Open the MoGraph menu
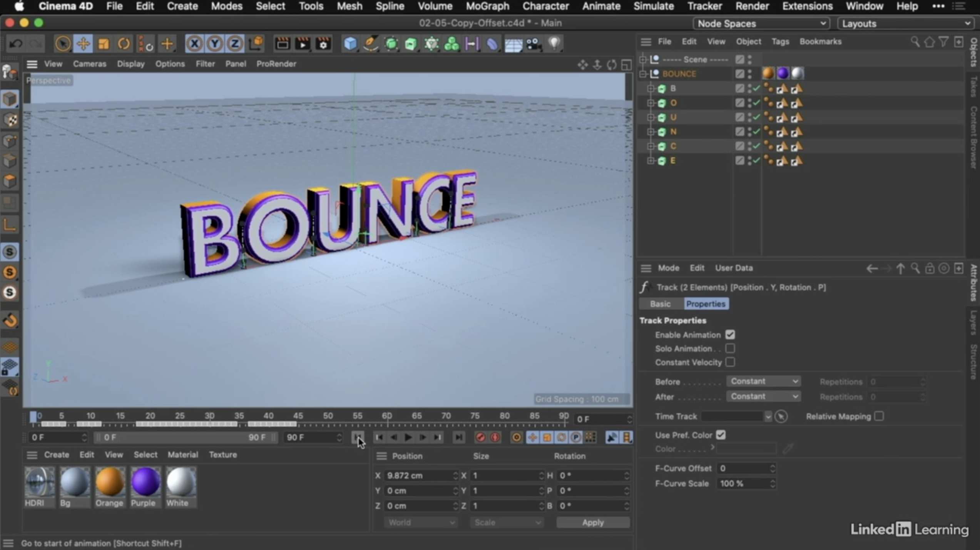Image resolution: width=980 pixels, height=550 pixels. tap(487, 6)
